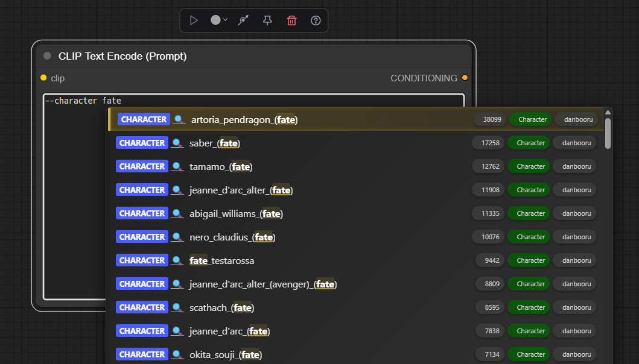639x364 pixels.
Task: Select okita_souji_(fate) suggestion
Action: coord(355,354)
